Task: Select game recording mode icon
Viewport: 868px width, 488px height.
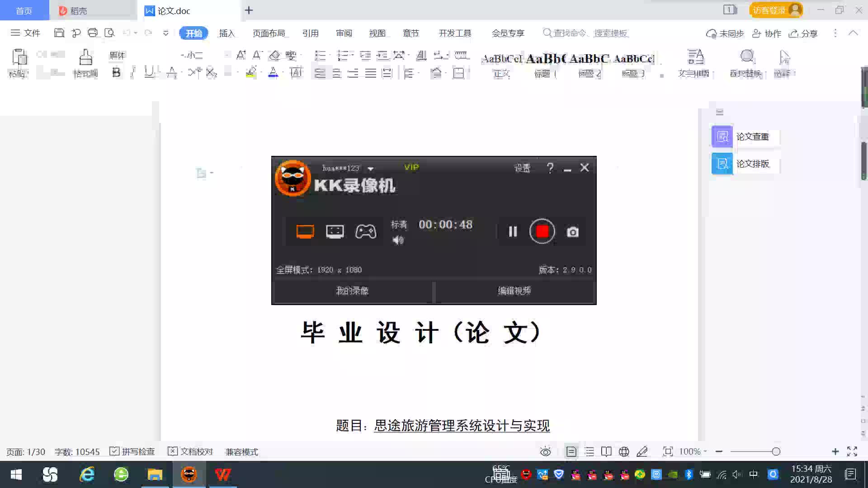Action: (x=365, y=231)
